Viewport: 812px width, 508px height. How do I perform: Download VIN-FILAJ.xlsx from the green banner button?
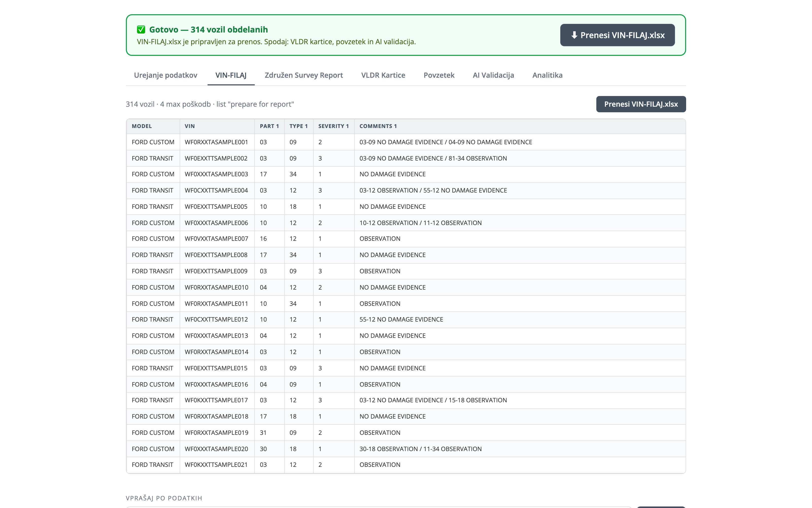tap(617, 35)
